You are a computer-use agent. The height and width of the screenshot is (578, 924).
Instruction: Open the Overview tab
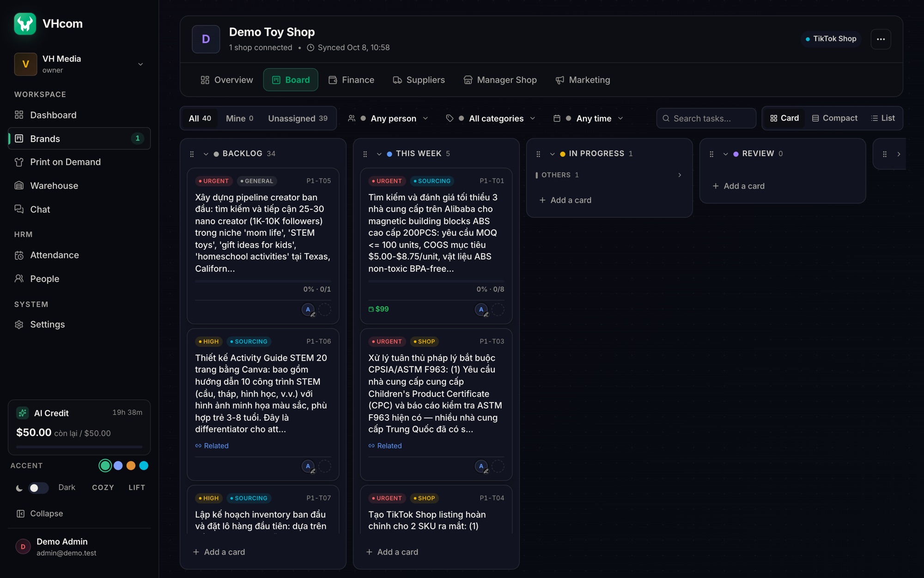pyautogui.click(x=227, y=80)
